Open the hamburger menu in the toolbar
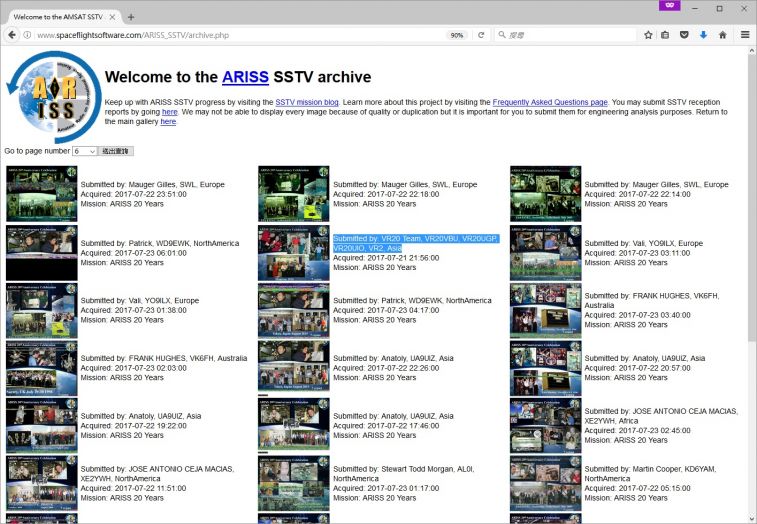 click(745, 35)
